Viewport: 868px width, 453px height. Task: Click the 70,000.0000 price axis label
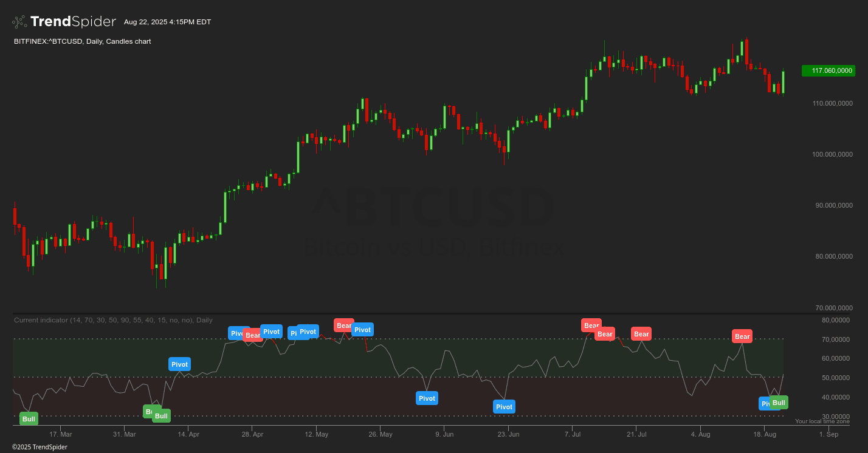(x=835, y=308)
